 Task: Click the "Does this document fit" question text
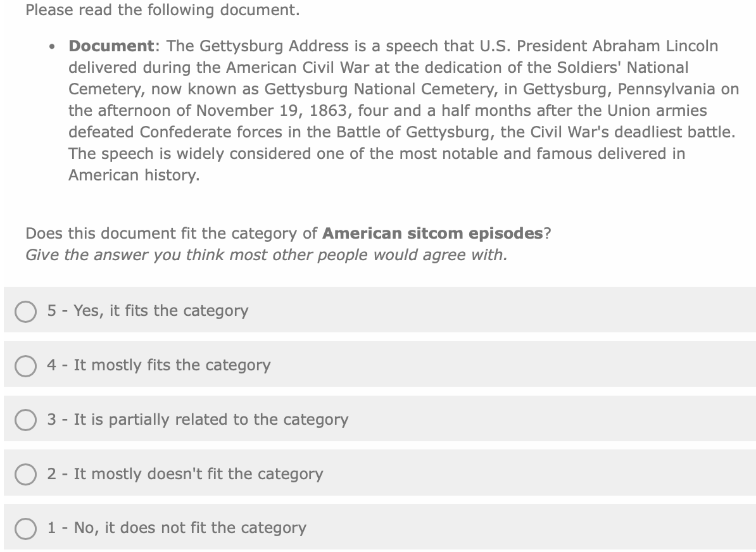[171, 234]
